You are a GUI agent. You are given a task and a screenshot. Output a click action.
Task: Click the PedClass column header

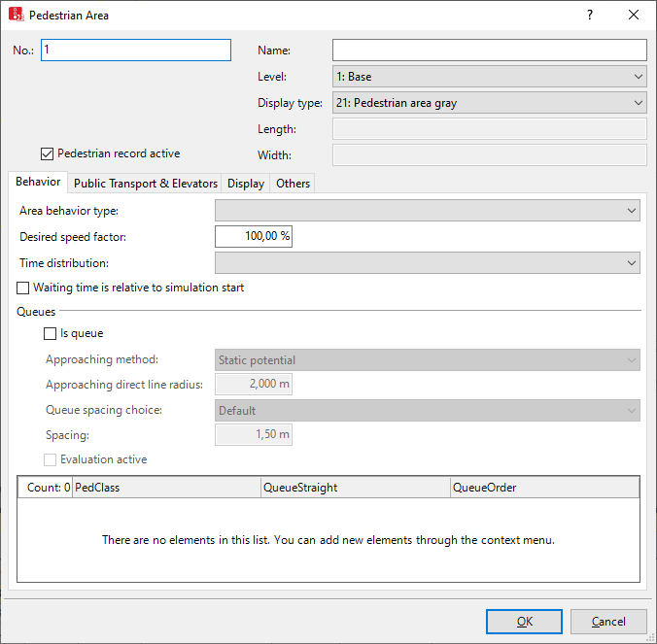point(165,488)
